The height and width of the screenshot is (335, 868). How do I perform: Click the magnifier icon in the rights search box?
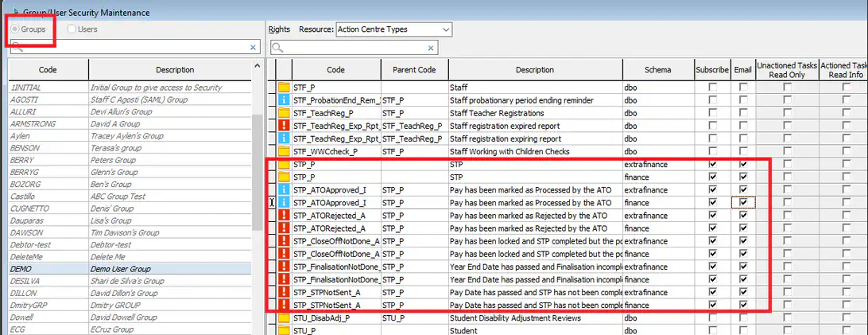pyautogui.click(x=277, y=47)
